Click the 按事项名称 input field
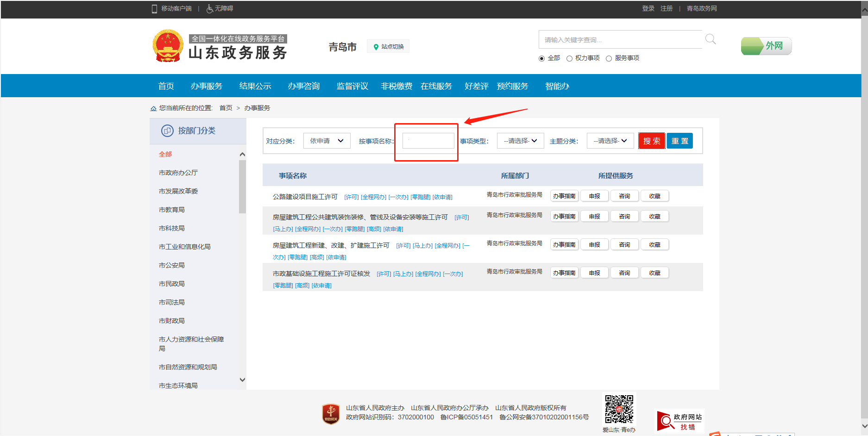 click(428, 141)
